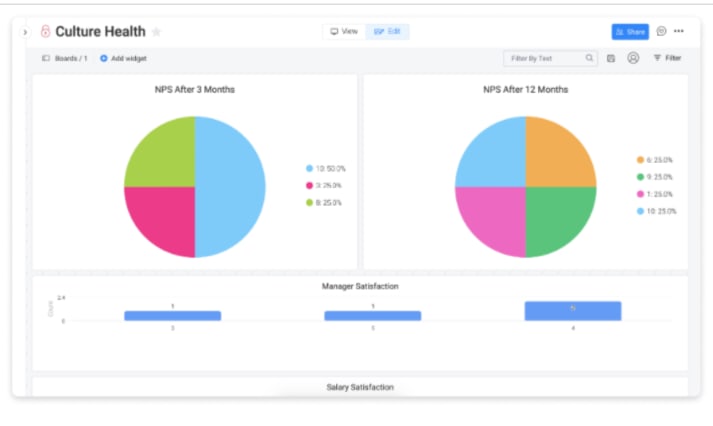Select the dark green slice in 12 Months pie
The height and width of the screenshot is (426, 713).
(x=556, y=217)
